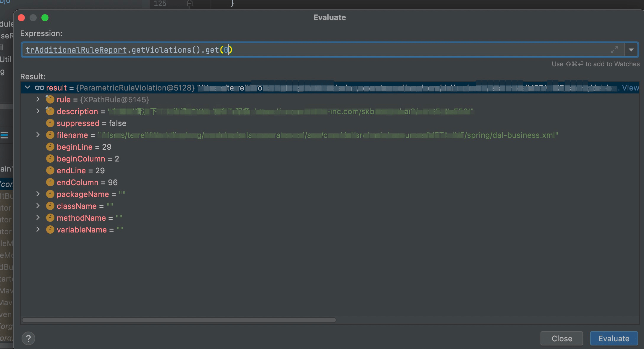Click the field icon beside "packageName"
The width and height of the screenshot is (644, 349).
pos(50,194)
